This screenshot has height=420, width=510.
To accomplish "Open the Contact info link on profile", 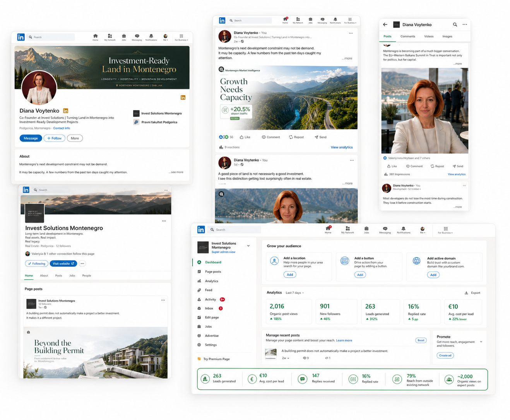I will tap(62, 128).
